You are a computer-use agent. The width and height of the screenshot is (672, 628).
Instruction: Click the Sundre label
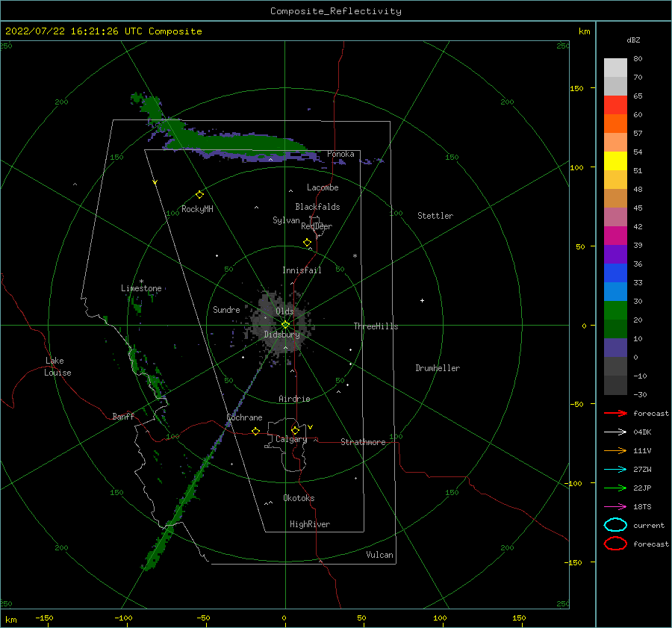coord(226,309)
